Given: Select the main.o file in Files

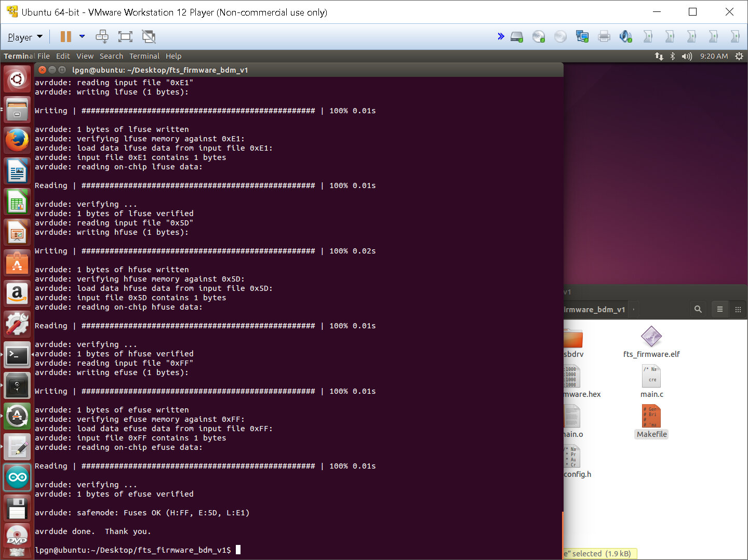Looking at the screenshot, I should click(573, 422).
